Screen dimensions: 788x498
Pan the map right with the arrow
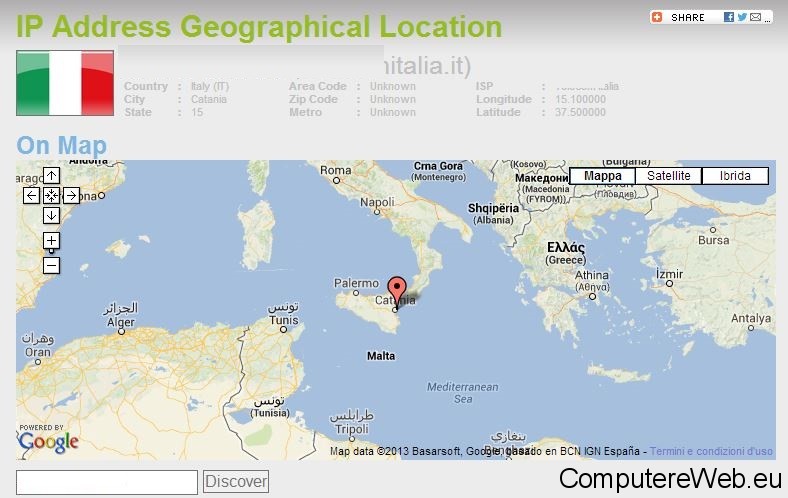coord(71,195)
